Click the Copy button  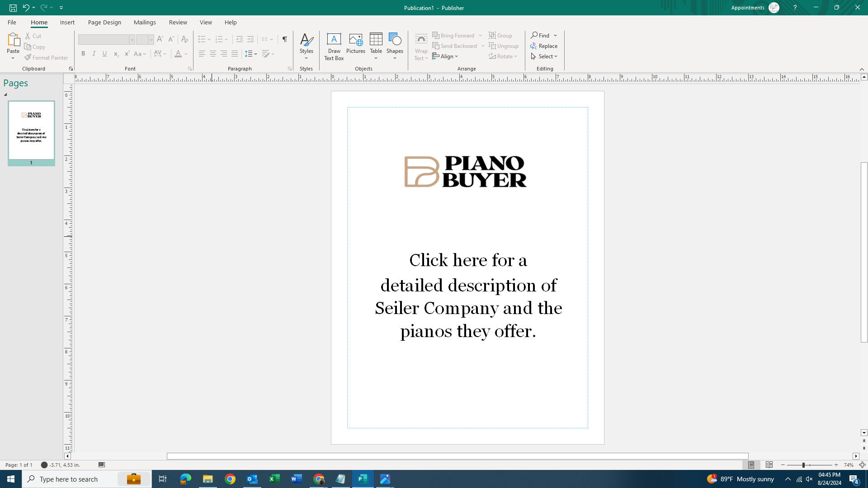pos(35,47)
